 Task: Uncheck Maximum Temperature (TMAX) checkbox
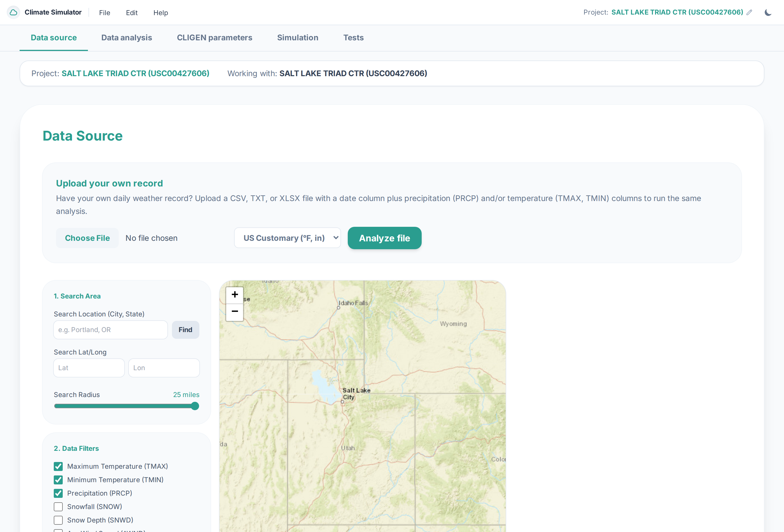point(58,466)
